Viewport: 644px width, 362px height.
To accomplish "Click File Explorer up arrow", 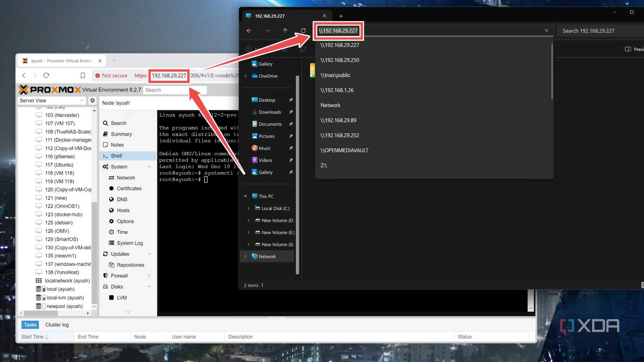I will tap(285, 30).
